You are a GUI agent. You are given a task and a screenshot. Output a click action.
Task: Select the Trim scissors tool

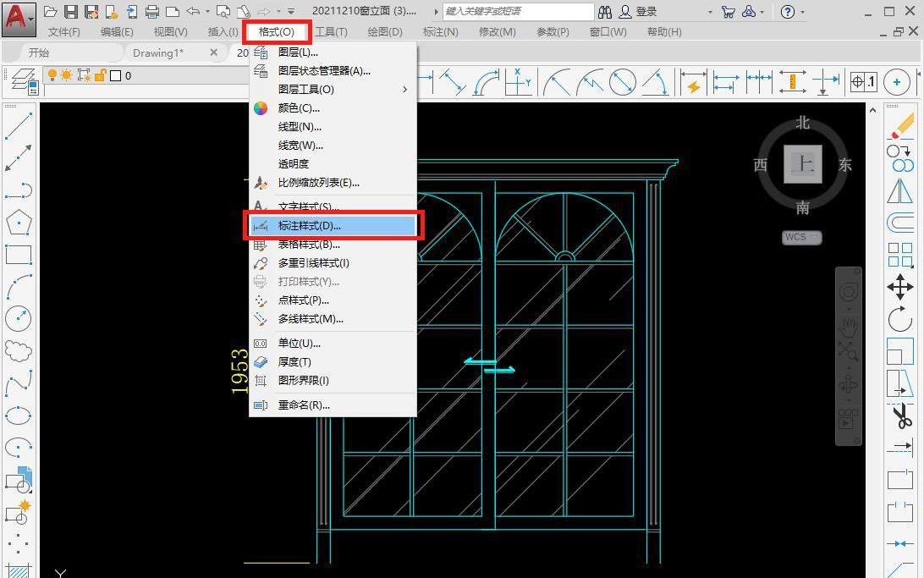tap(900, 416)
